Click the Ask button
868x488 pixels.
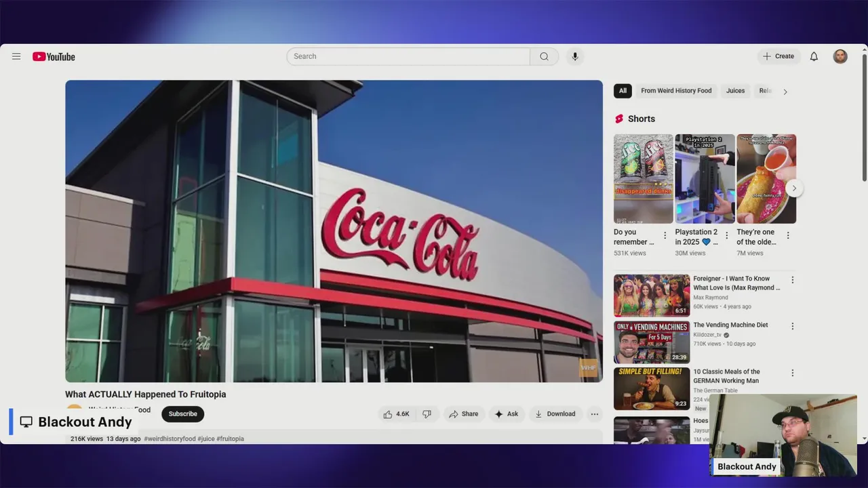click(x=507, y=414)
